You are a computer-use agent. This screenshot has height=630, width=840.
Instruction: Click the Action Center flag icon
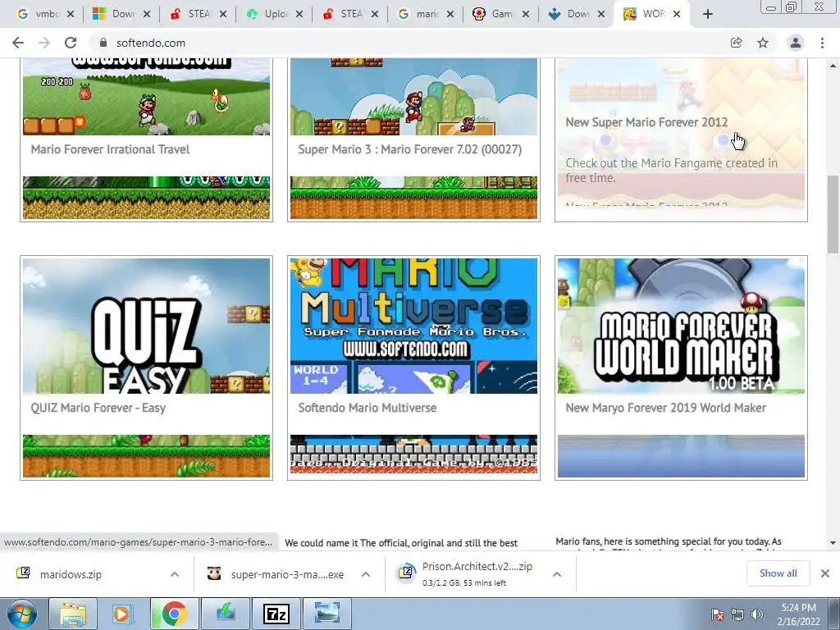pos(717,614)
